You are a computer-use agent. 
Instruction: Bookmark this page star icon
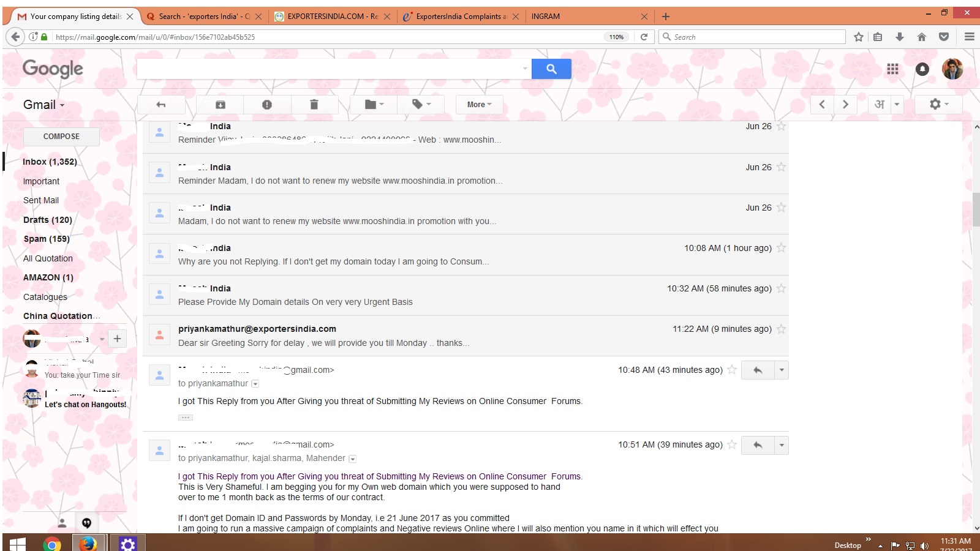[x=859, y=37]
